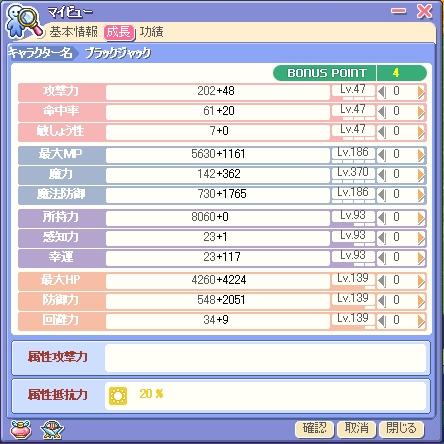
Task: Add a point to 最大HP
Action: (x=421, y=281)
